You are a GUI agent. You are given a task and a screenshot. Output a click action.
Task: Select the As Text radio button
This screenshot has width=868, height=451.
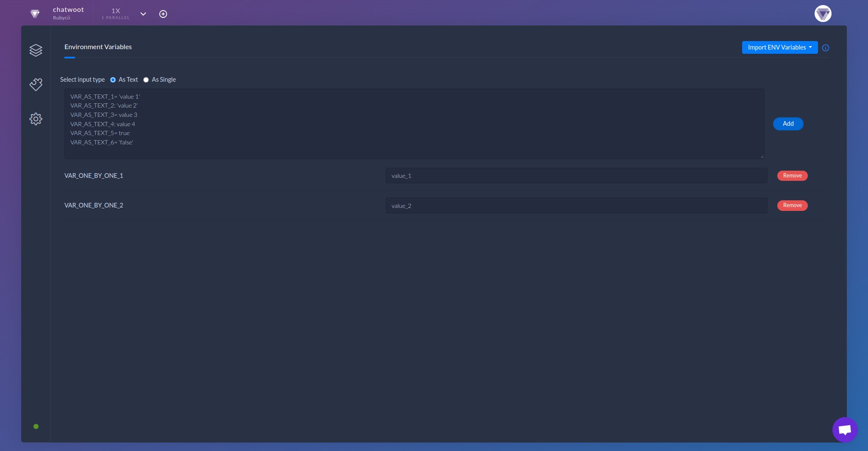113,80
